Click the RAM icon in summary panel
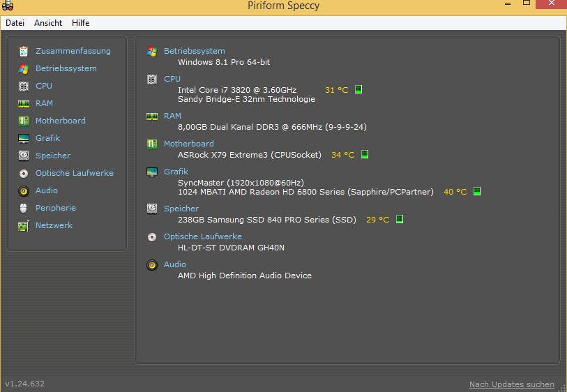Viewport: 567px width, 392px height. 152,116
